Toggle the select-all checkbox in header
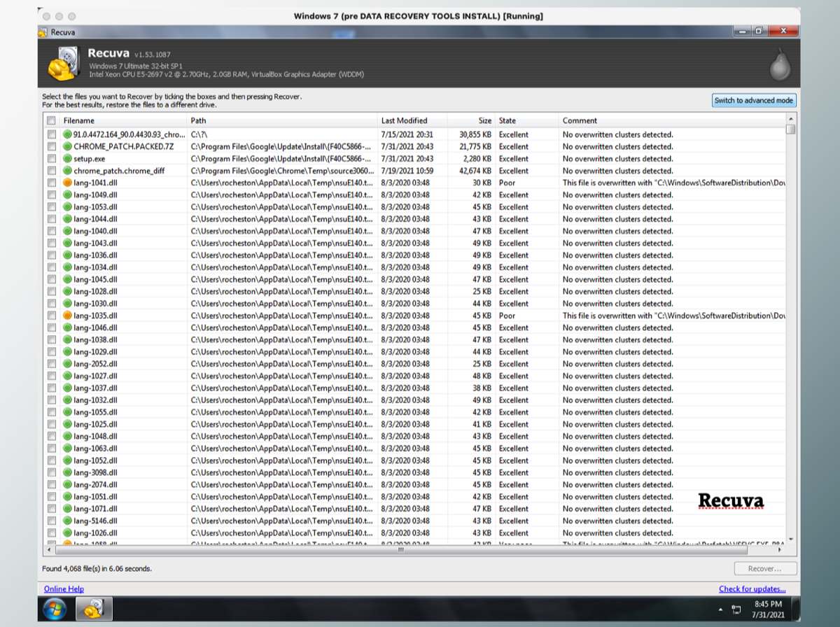Screen dimensions: 840x627 [x=51, y=121]
